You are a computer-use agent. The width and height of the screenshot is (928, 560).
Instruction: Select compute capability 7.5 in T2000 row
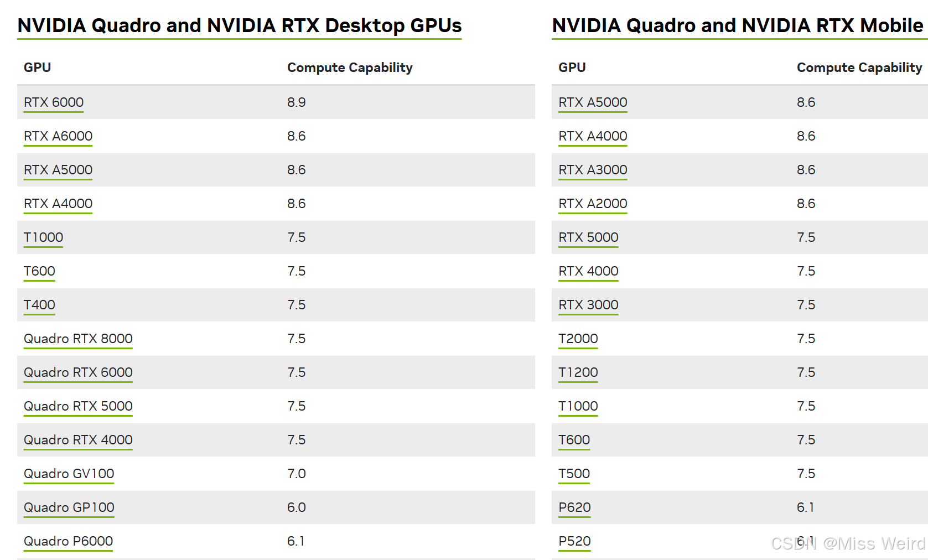click(x=806, y=339)
